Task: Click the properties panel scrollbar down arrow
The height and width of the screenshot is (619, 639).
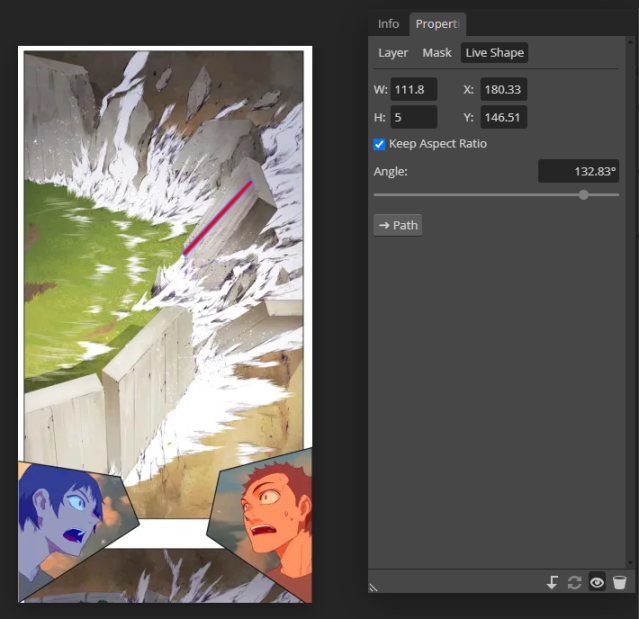Action: point(631,563)
